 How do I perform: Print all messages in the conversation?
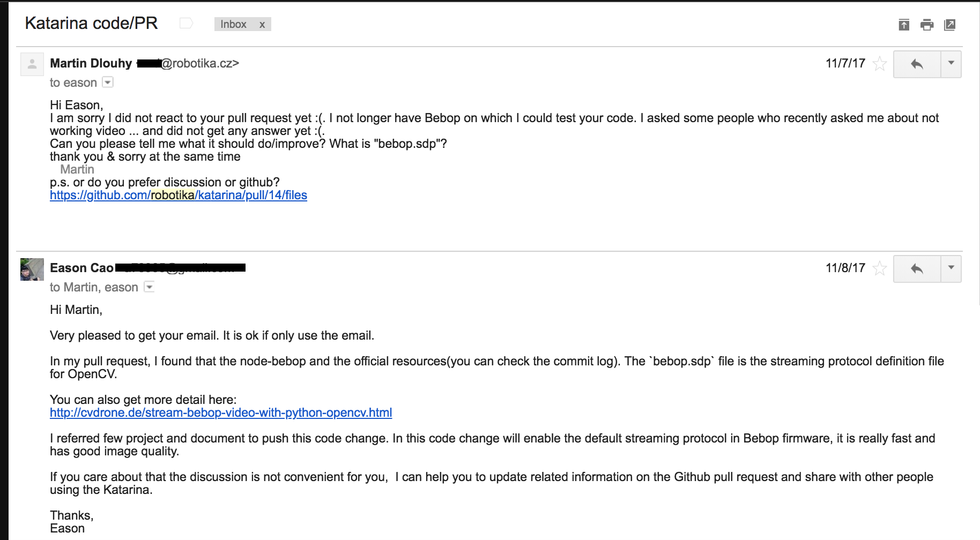pos(927,25)
